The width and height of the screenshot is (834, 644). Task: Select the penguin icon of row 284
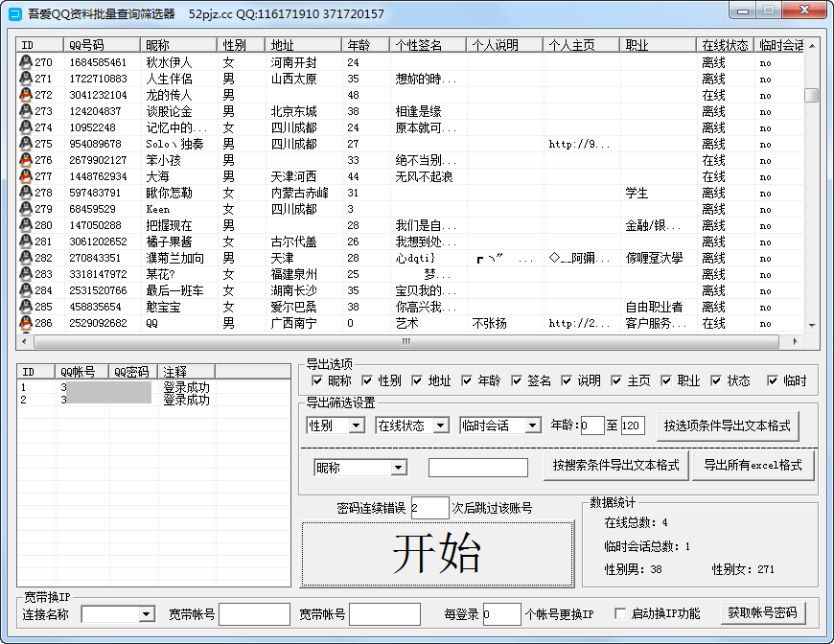(x=26, y=290)
